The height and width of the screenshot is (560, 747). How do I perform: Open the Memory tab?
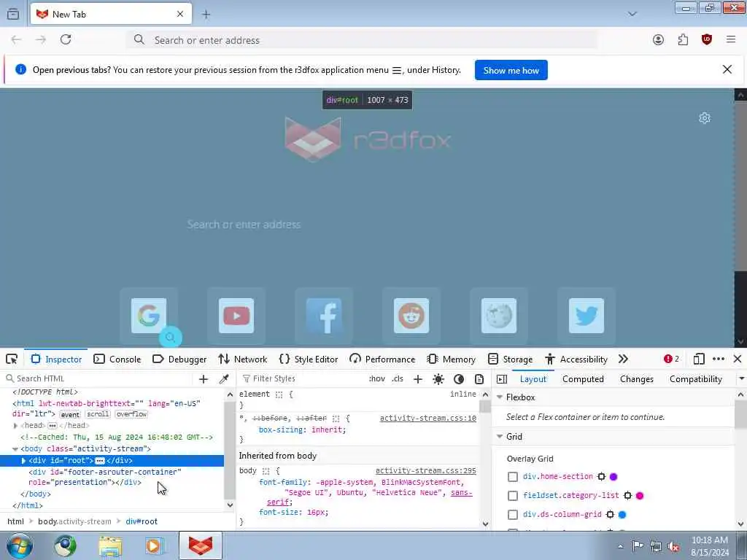(452, 359)
